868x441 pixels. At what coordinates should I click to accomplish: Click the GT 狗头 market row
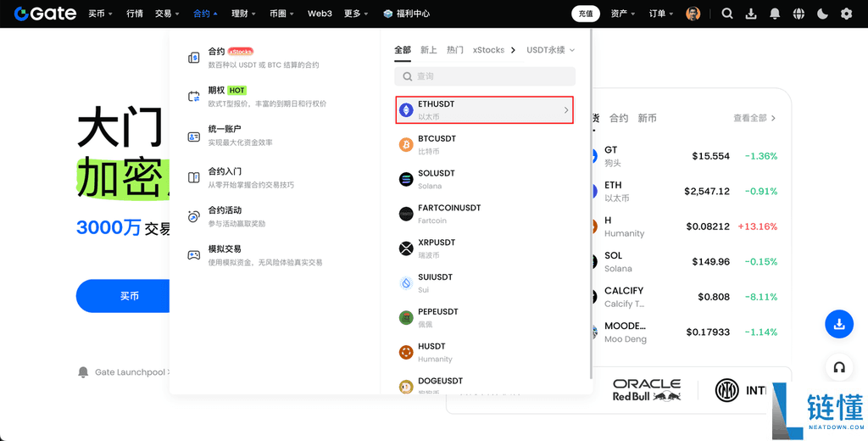[684, 156]
